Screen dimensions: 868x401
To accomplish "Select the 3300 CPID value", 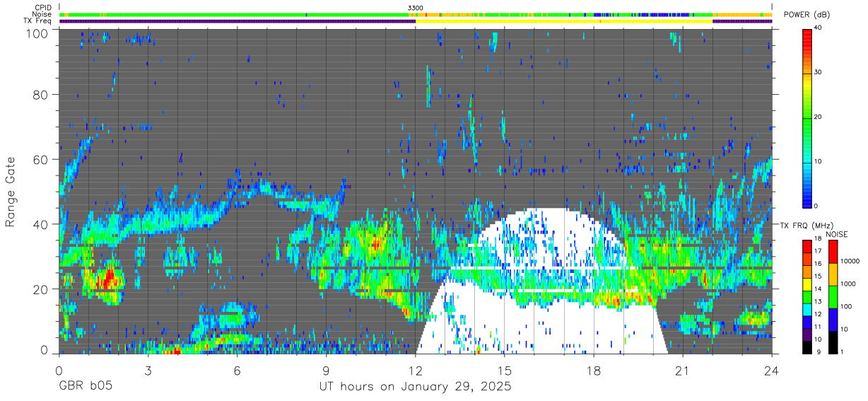I will coord(416,8).
